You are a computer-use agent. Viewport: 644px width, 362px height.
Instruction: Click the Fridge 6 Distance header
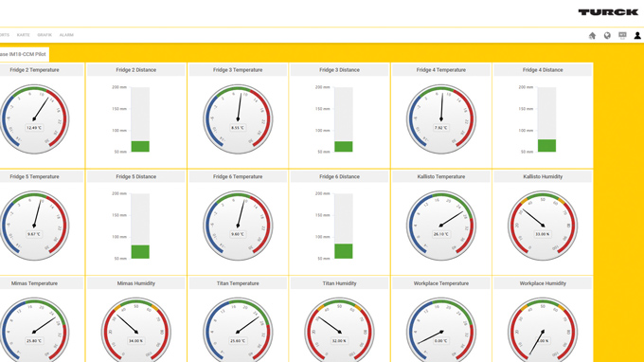coord(339,176)
